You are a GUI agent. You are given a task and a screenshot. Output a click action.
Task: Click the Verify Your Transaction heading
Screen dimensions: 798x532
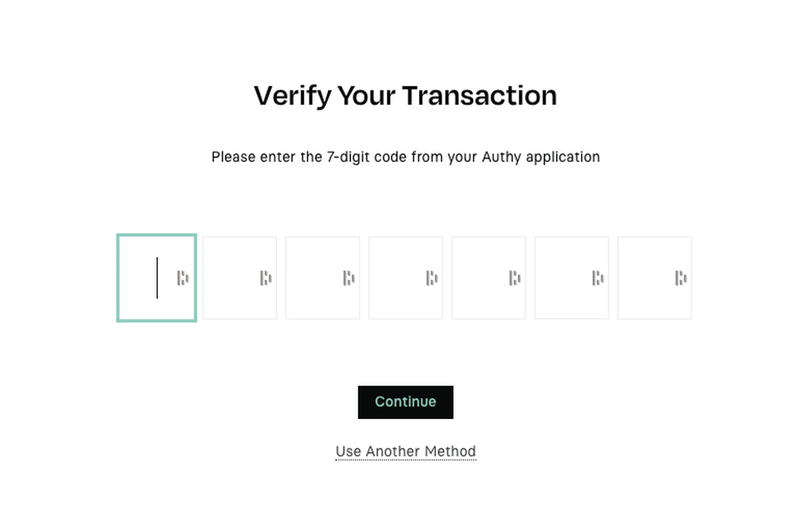click(405, 96)
